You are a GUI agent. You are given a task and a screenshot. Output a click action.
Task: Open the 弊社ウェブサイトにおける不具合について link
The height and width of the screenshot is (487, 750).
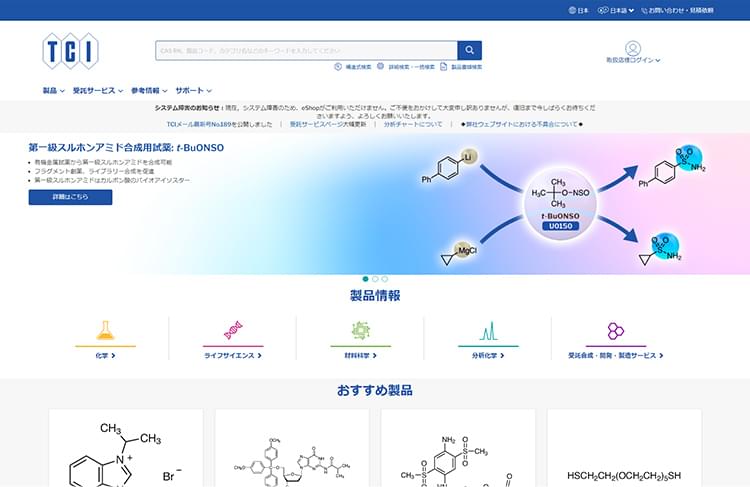click(x=521, y=124)
